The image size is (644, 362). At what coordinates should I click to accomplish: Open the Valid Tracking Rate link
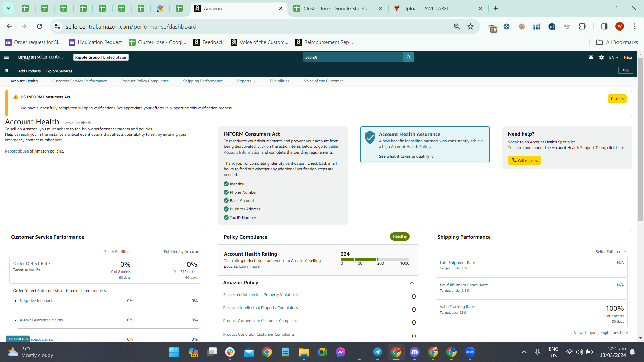click(x=457, y=307)
